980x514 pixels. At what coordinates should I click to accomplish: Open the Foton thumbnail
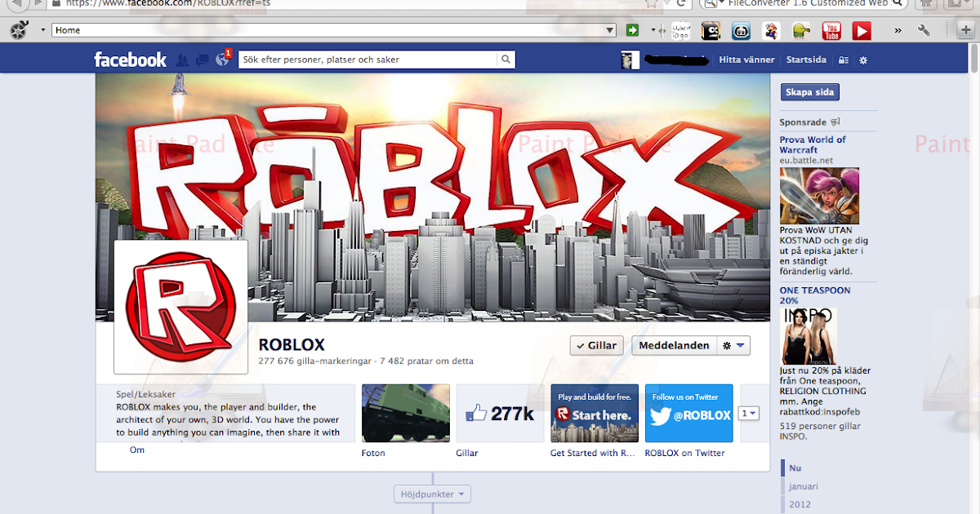tap(405, 413)
